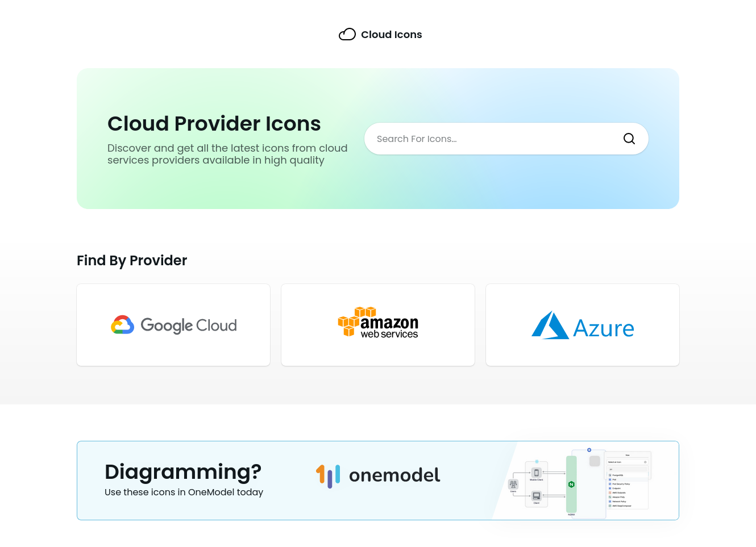Open the Cloud Icons home link
This screenshot has height=547, width=756.
click(380, 35)
